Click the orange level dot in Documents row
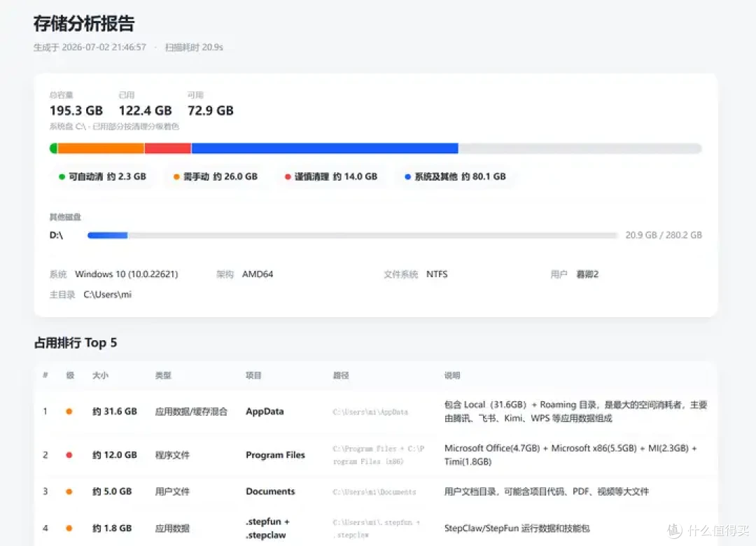The height and width of the screenshot is (546, 756). click(x=69, y=491)
